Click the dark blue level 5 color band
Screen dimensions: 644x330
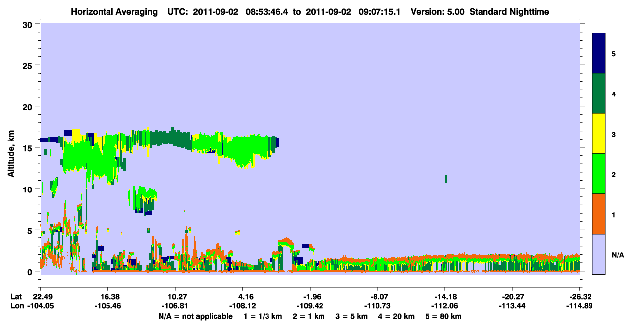599,53
